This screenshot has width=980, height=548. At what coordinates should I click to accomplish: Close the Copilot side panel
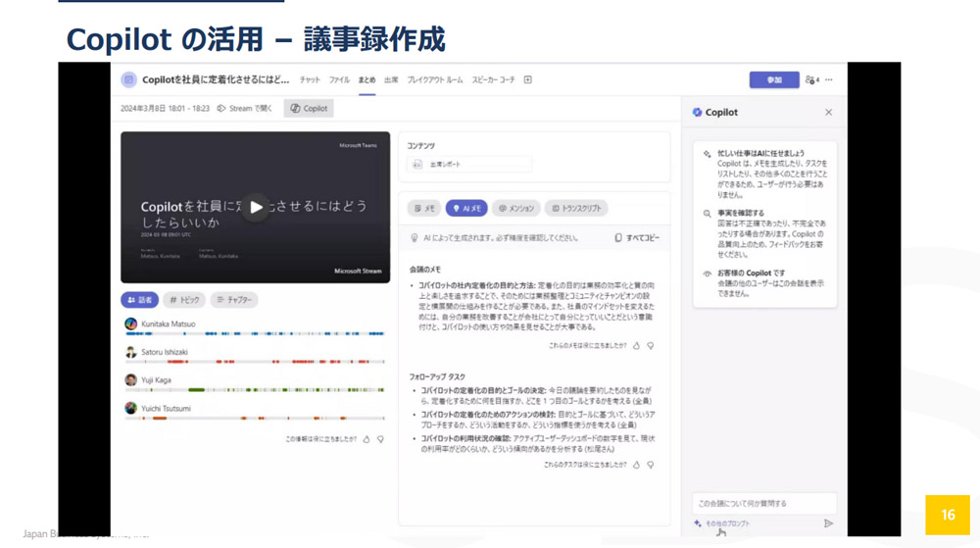click(x=828, y=113)
